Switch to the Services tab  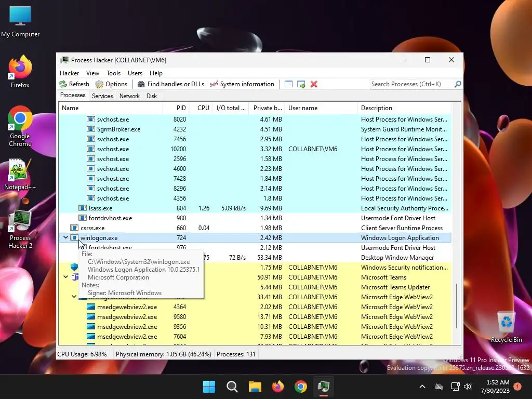pyautogui.click(x=102, y=96)
